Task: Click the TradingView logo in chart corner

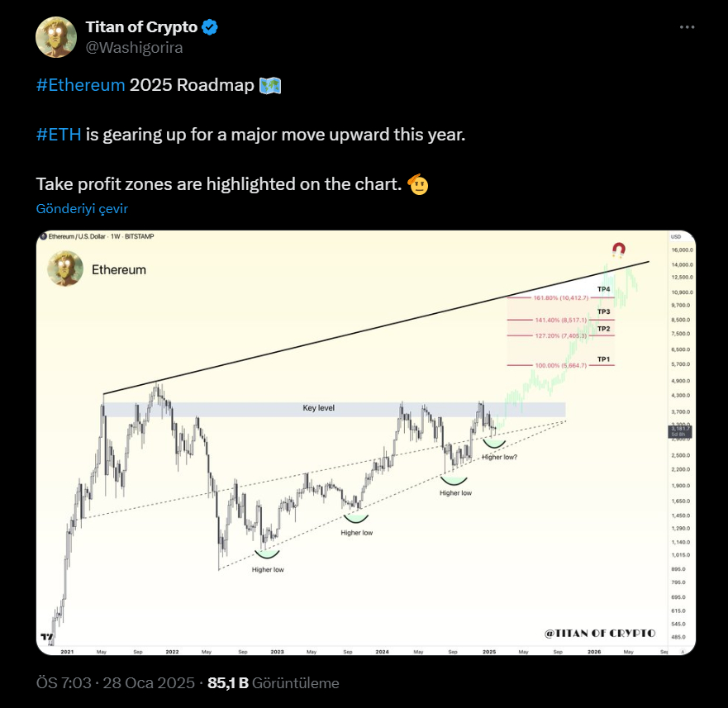Action: click(x=44, y=638)
